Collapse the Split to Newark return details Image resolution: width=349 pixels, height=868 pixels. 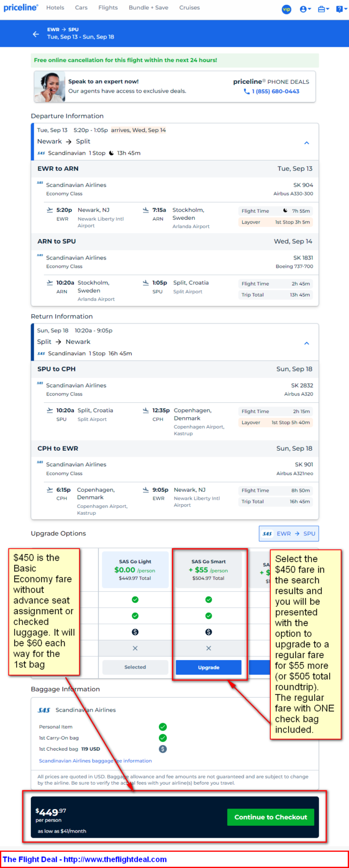coord(307,343)
